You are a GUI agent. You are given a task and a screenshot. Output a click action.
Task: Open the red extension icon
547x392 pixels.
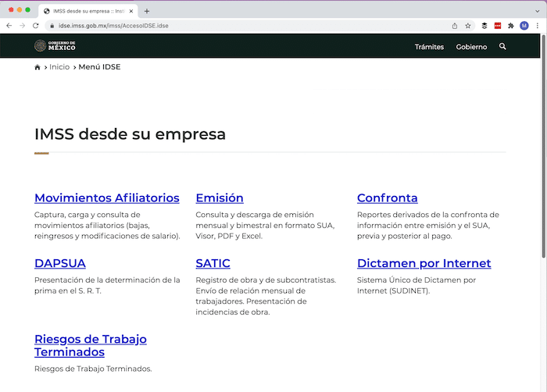click(498, 26)
